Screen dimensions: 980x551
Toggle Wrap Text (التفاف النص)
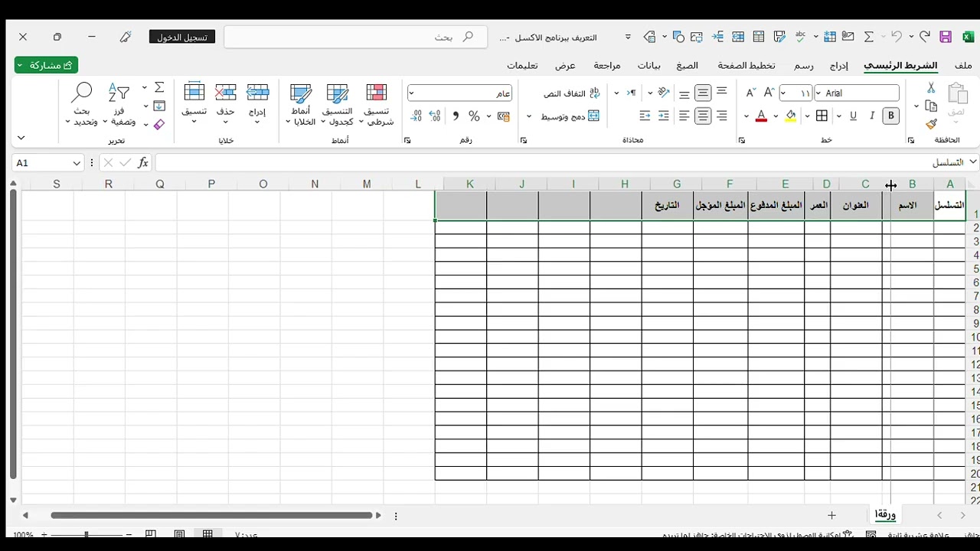pyautogui.click(x=571, y=93)
